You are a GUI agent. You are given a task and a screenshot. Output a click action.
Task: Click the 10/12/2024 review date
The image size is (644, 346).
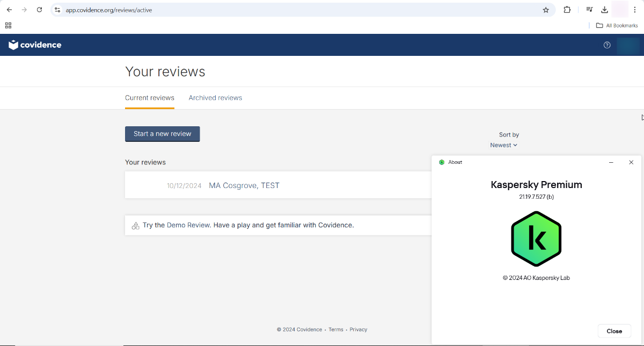pos(184,186)
